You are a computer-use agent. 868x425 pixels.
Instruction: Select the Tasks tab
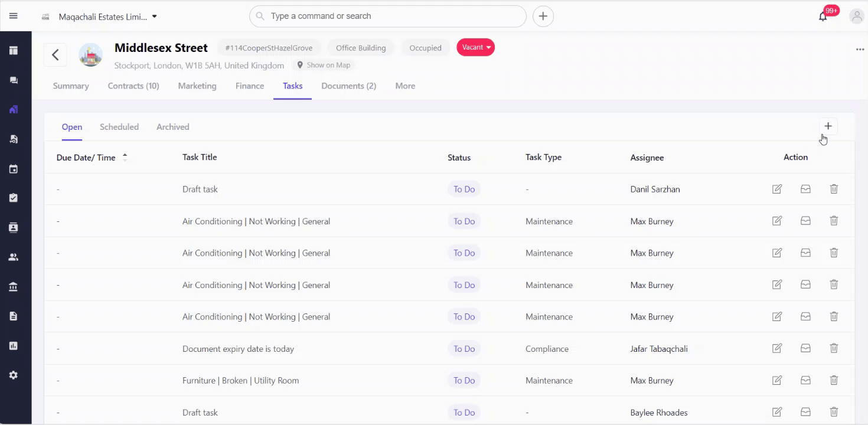pos(292,86)
